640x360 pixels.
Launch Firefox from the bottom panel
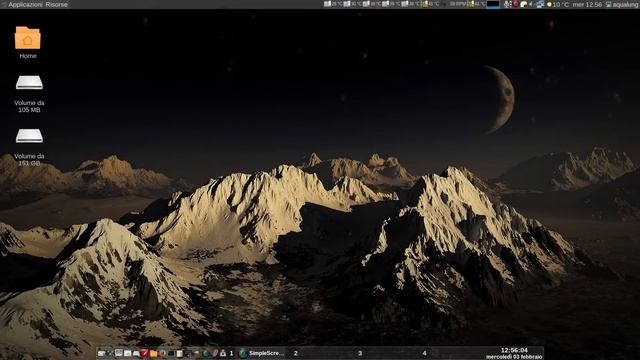[x=162, y=353]
